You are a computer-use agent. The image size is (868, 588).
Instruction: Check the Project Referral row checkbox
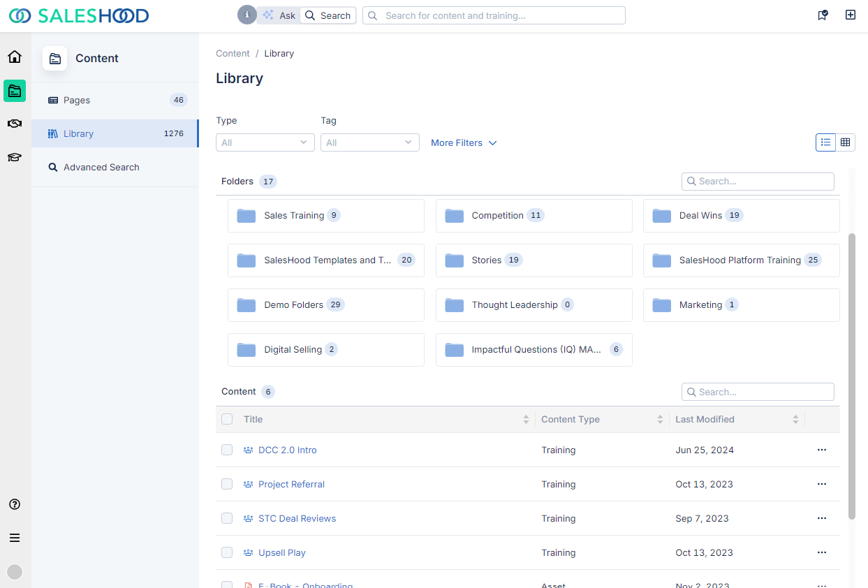[x=227, y=484]
